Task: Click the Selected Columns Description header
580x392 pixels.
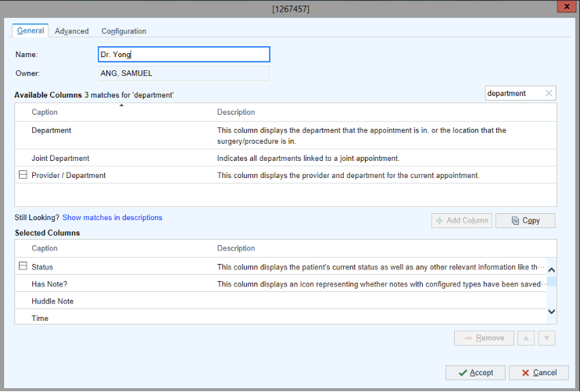Action: tap(236, 248)
